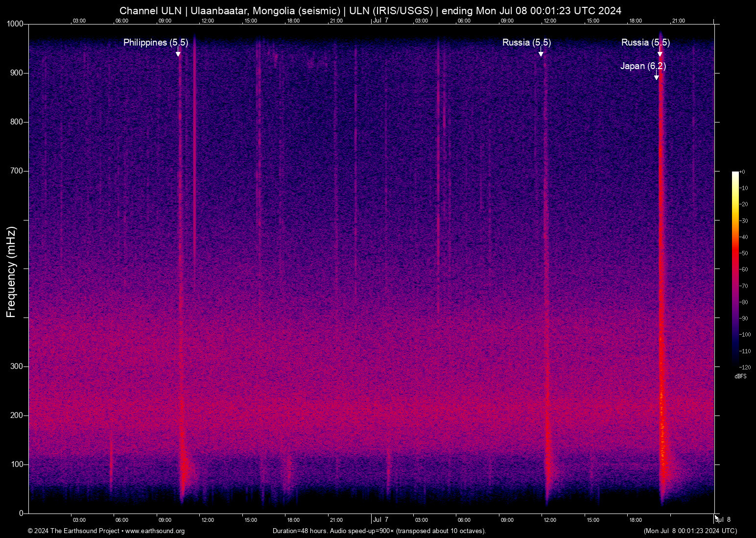
Task: Click the 1000 frequency tick label
Action: 15,24
